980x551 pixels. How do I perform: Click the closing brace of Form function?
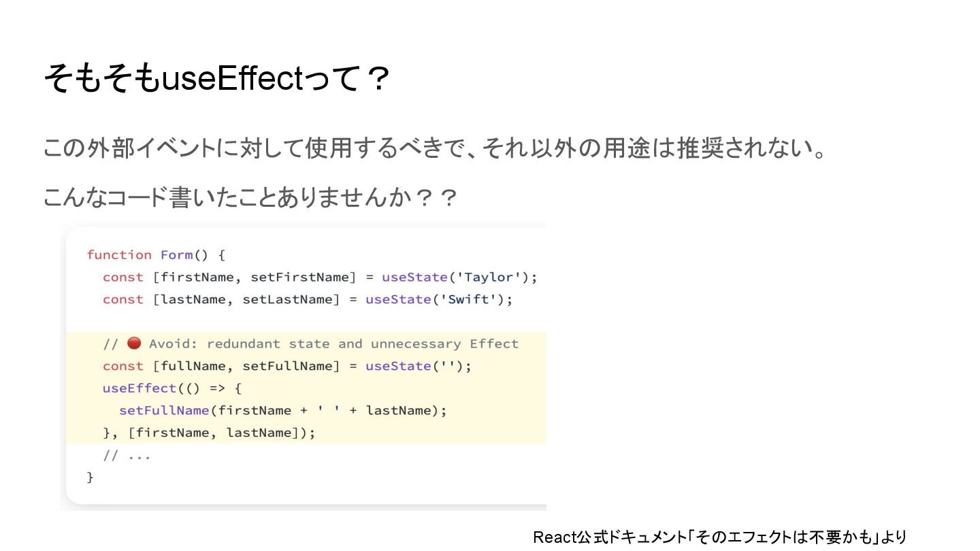click(90, 478)
